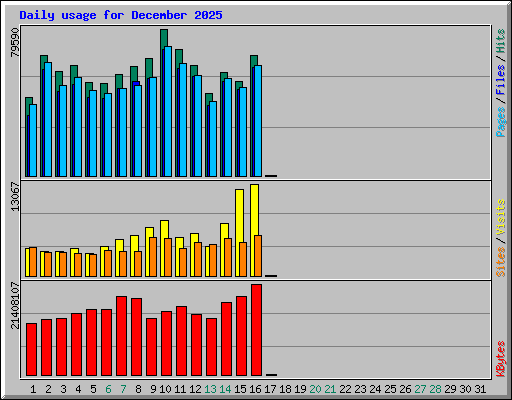The width and height of the screenshot is (512, 400).
Task: Click day 1 on the x-axis
Action: pyautogui.click(x=33, y=389)
